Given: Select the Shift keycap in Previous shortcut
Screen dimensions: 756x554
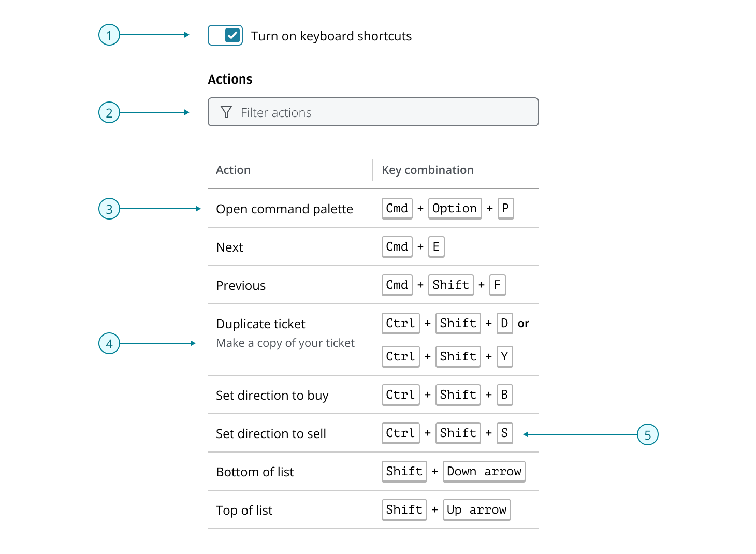Looking at the screenshot, I should 450,285.
